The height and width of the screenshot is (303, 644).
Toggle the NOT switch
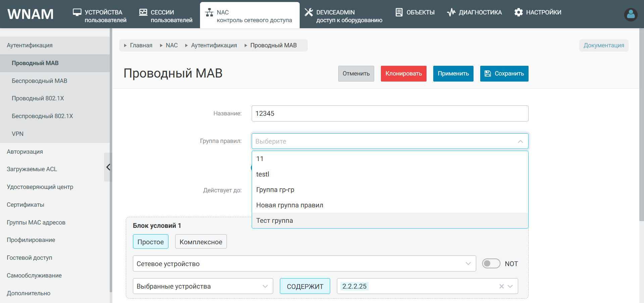tap(491, 263)
